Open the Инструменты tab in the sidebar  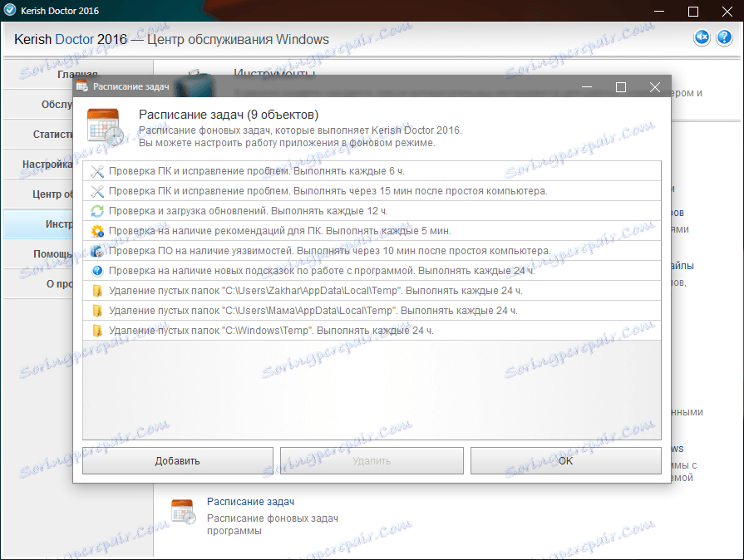tap(38, 224)
